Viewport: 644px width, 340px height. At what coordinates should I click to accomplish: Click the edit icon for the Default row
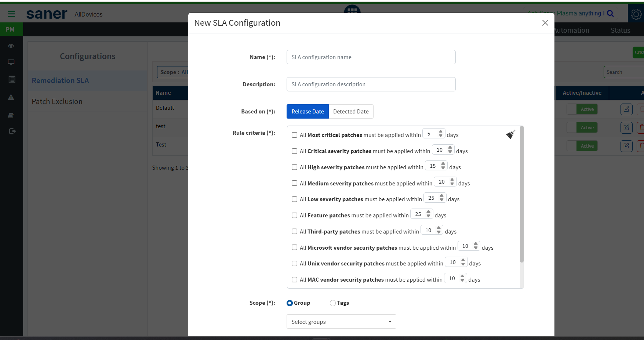click(626, 109)
